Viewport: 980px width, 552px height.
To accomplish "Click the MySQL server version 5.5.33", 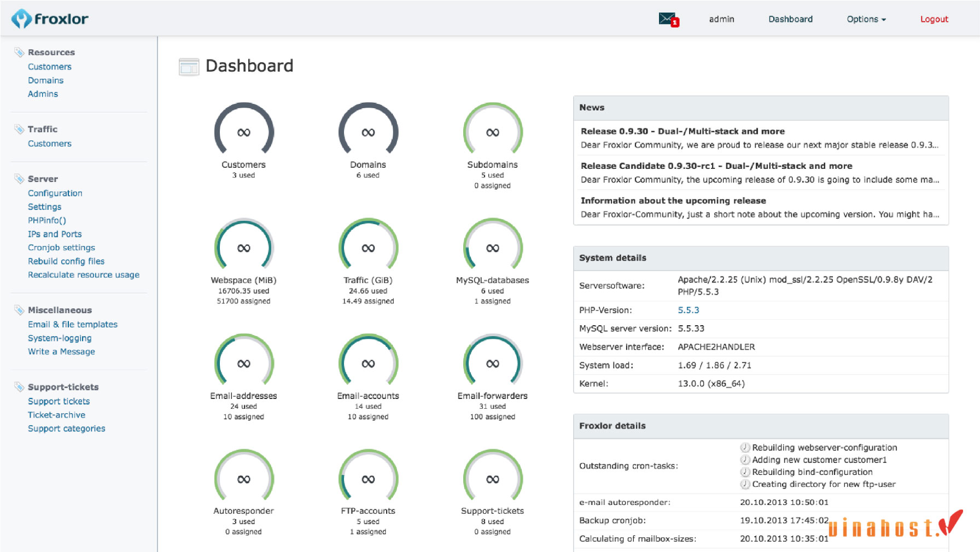I will click(691, 328).
